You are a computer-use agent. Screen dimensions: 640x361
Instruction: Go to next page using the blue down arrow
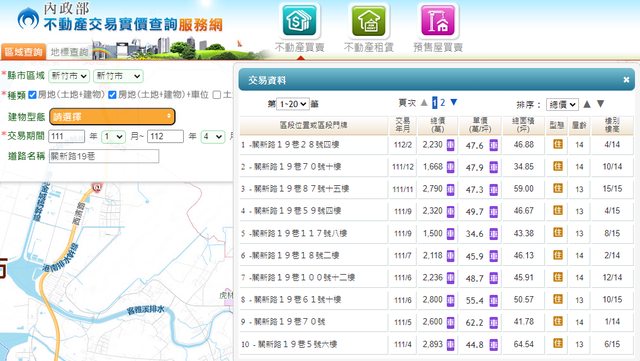point(453,102)
